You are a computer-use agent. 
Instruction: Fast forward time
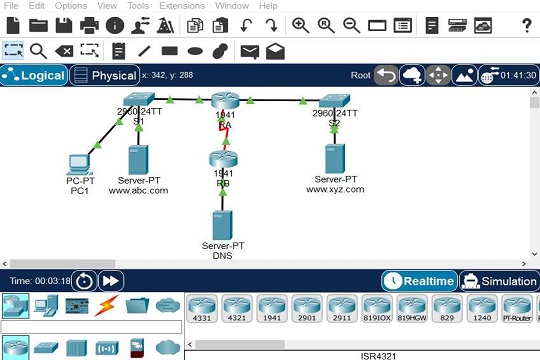click(x=111, y=281)
